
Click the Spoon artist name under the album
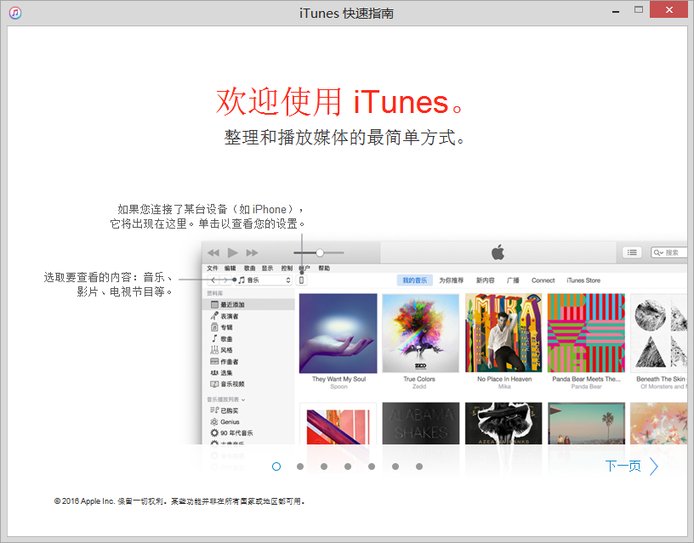(x=339, y=387)
